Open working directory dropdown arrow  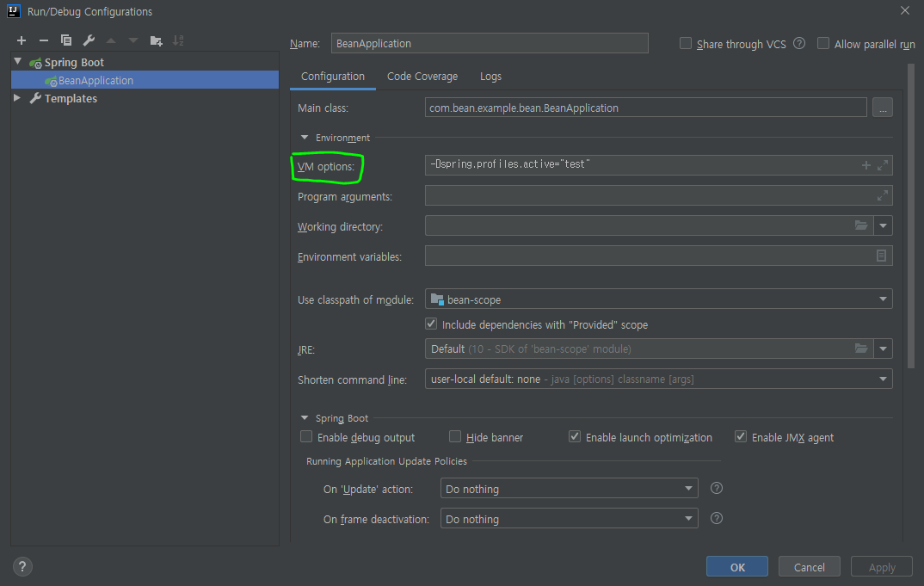coord(883,225)
